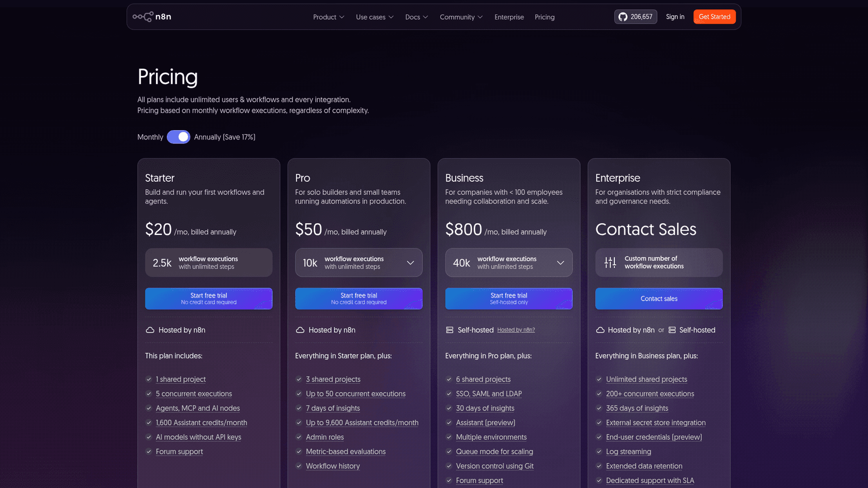The width and height of the screenshot is (868, 488).
Task: Start free trial for Pro plan
Action: coord(359,298)
